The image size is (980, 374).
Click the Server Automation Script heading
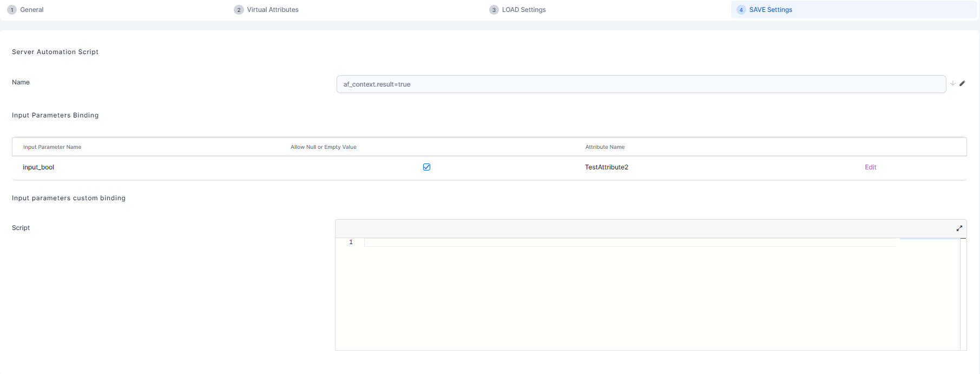(x=55, y=52)
